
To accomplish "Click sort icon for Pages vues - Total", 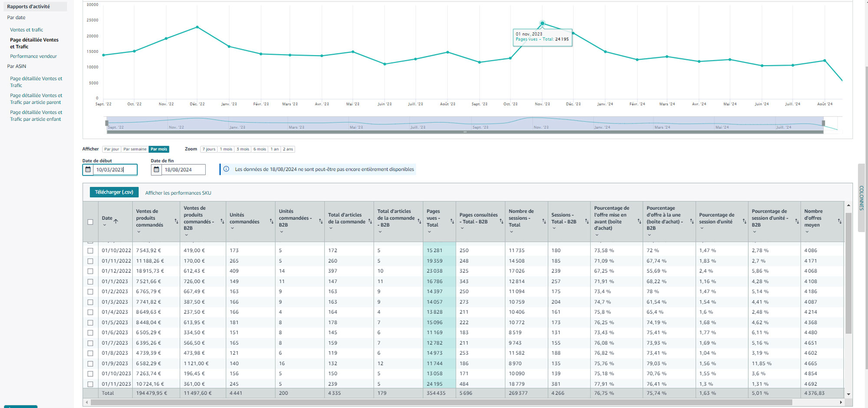I will pyautogui.click(x=452, y=221).
